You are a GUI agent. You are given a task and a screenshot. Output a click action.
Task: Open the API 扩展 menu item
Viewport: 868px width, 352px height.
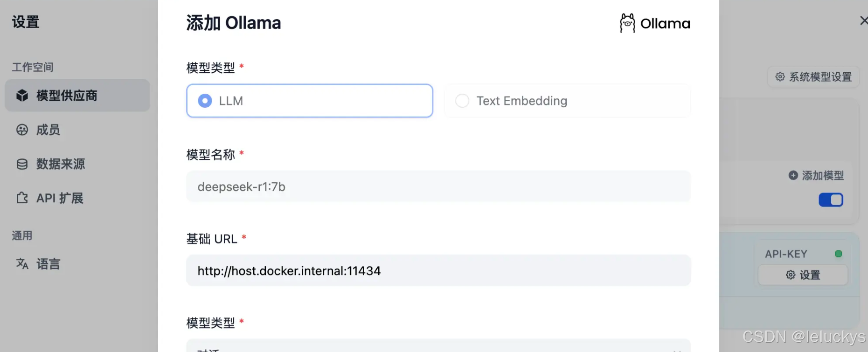pos(60,198)
